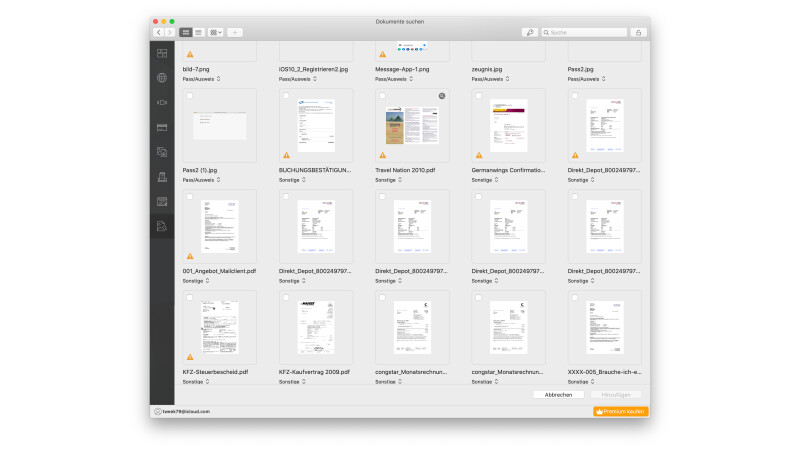
Task: Tick the checkbox for Germanwings Confirmation
Action: pos(478,96)
